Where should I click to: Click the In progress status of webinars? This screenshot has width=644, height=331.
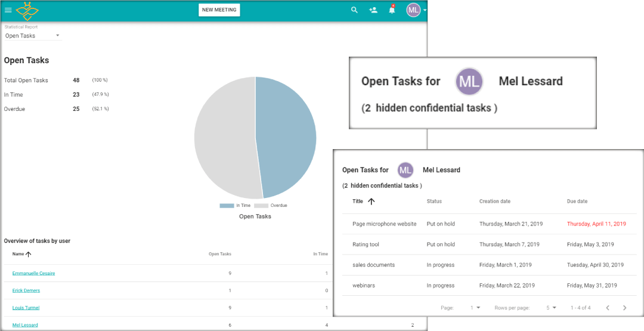click(441, 286)
